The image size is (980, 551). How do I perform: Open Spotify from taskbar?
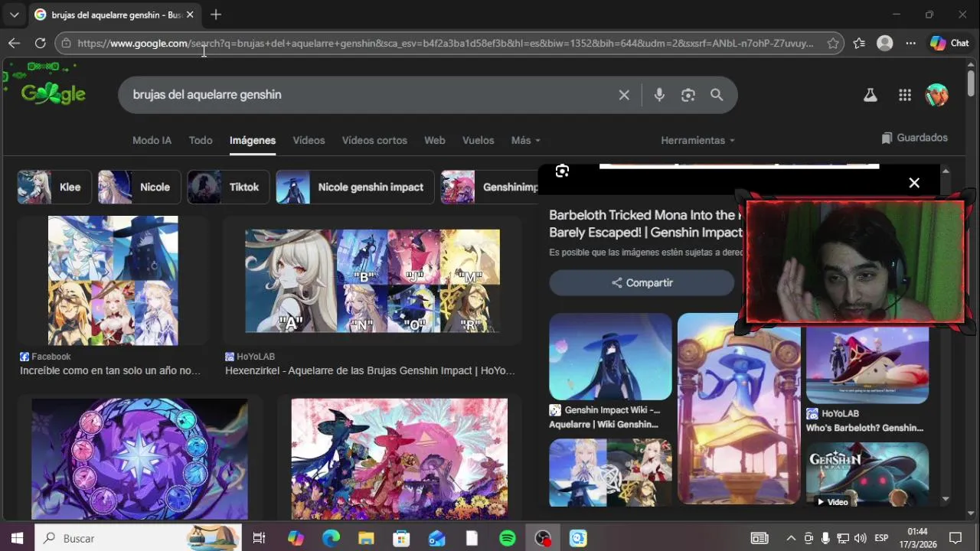[x=507, y=539]
